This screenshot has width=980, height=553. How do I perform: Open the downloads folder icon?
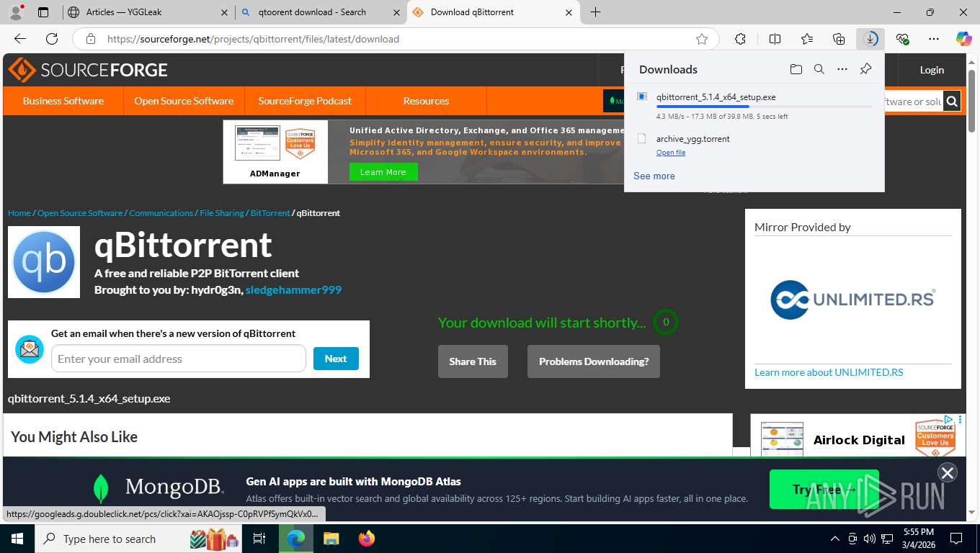tap(796, 69)
